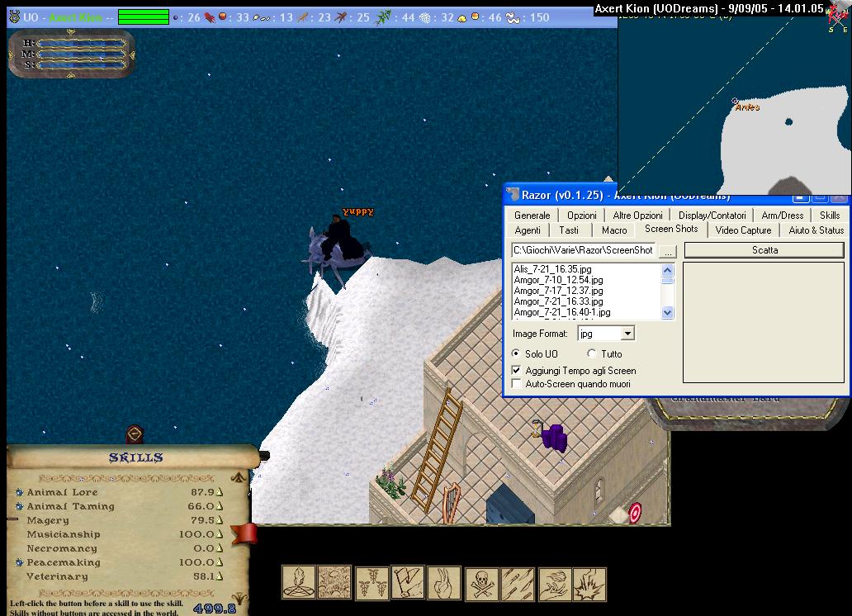
Task: Use the Animal Taming skill gem button
Action: click(x=19, y=506)
